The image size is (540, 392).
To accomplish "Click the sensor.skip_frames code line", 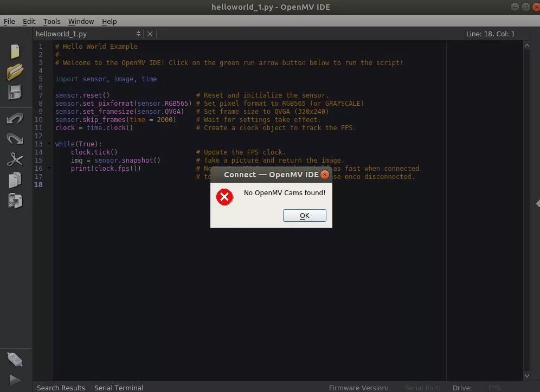I will [x=115, y=119].
